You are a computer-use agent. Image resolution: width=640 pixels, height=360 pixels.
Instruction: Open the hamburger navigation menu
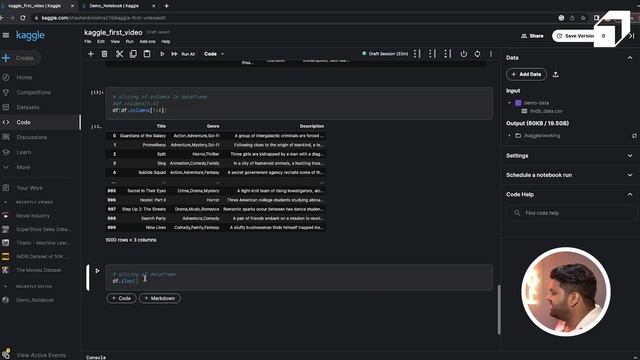point(6,36)
